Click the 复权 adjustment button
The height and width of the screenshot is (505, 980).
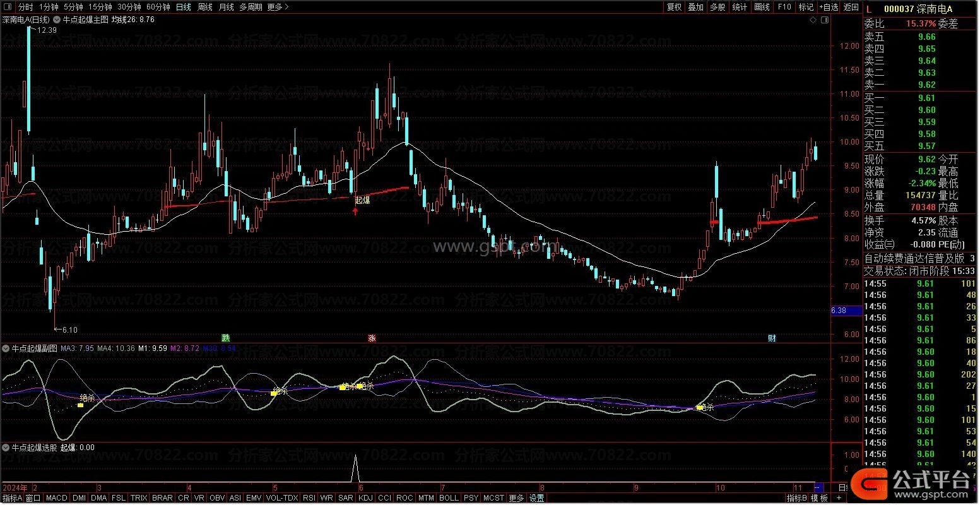[x=674, y=8]
